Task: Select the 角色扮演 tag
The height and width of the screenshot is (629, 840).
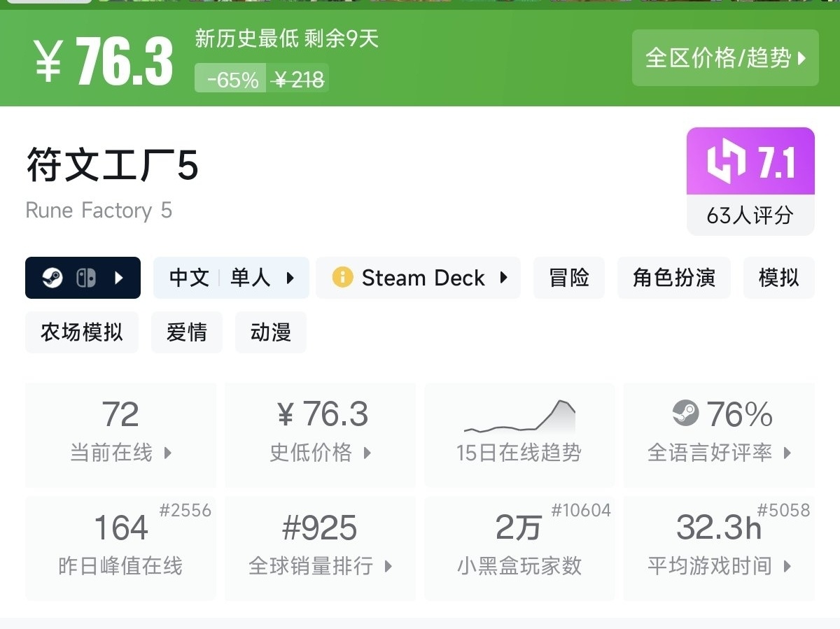Action: 673,278
